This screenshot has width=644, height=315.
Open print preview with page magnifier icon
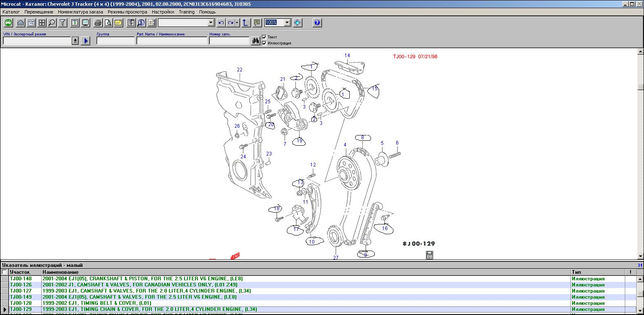pyautogui.click(x=108, y=23)
